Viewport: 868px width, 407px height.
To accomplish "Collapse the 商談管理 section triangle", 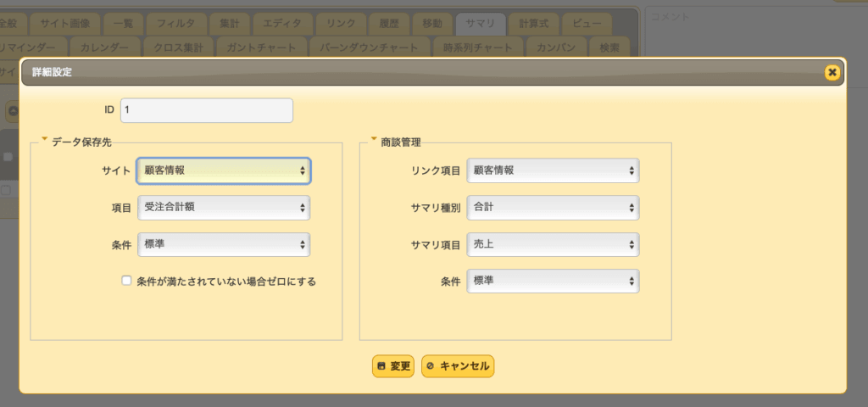I will click(x=374, y=139).
